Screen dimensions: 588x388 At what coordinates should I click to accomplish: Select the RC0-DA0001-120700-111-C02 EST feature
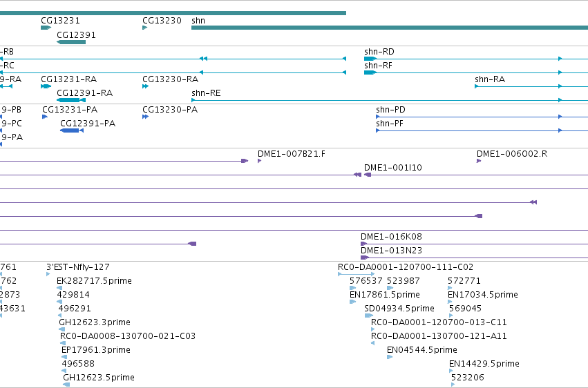click(x=357, y=274)
